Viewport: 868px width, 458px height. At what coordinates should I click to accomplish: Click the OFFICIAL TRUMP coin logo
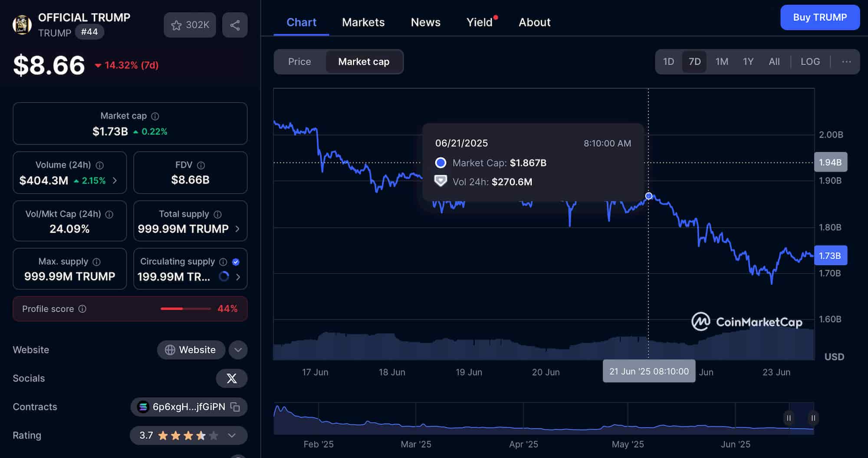click(x=22, y=25)
